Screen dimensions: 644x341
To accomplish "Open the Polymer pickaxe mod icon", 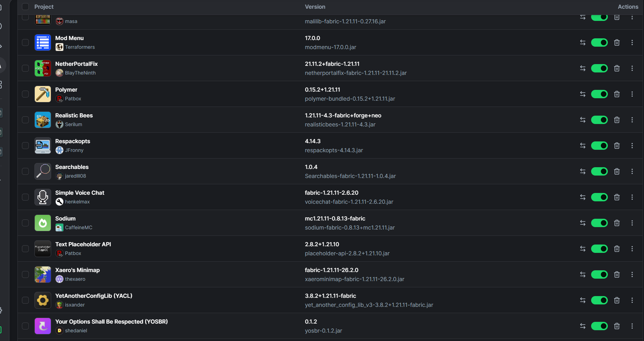I will point(43,94).
